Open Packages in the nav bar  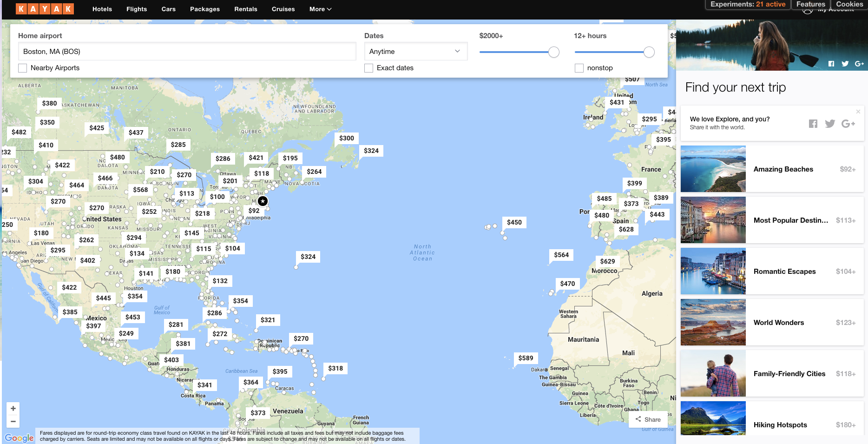click(x=205, y=9)
